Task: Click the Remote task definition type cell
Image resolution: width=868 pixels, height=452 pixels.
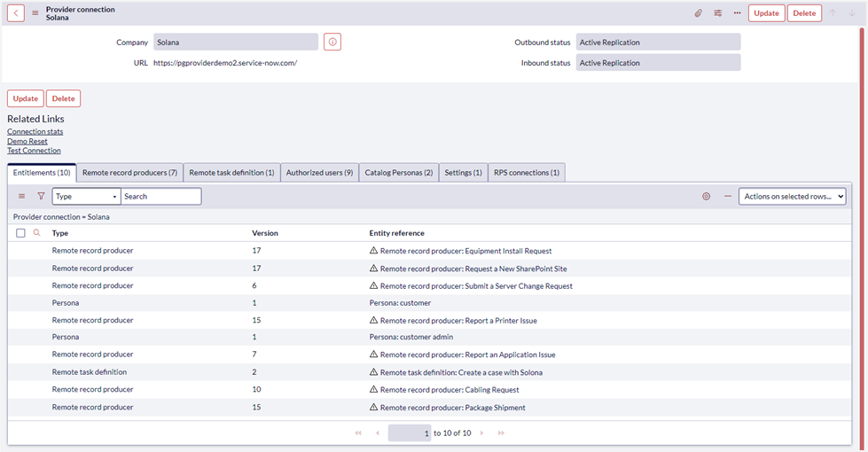Action: tap(90, 371)
